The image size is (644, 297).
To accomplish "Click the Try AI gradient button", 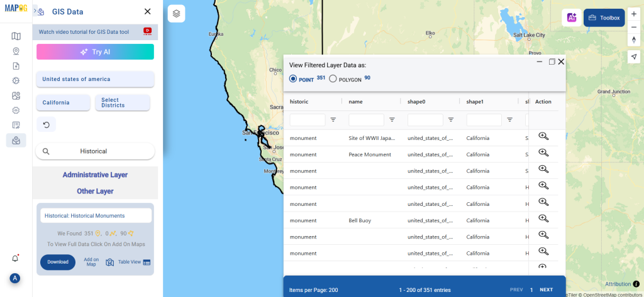I will (x=95, y=52).
